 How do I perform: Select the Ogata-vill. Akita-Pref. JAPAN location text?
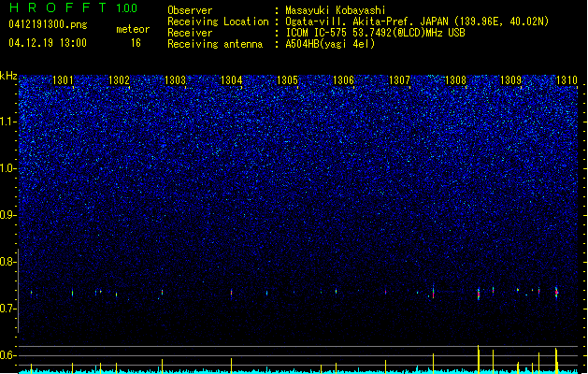tap(417, 22)
